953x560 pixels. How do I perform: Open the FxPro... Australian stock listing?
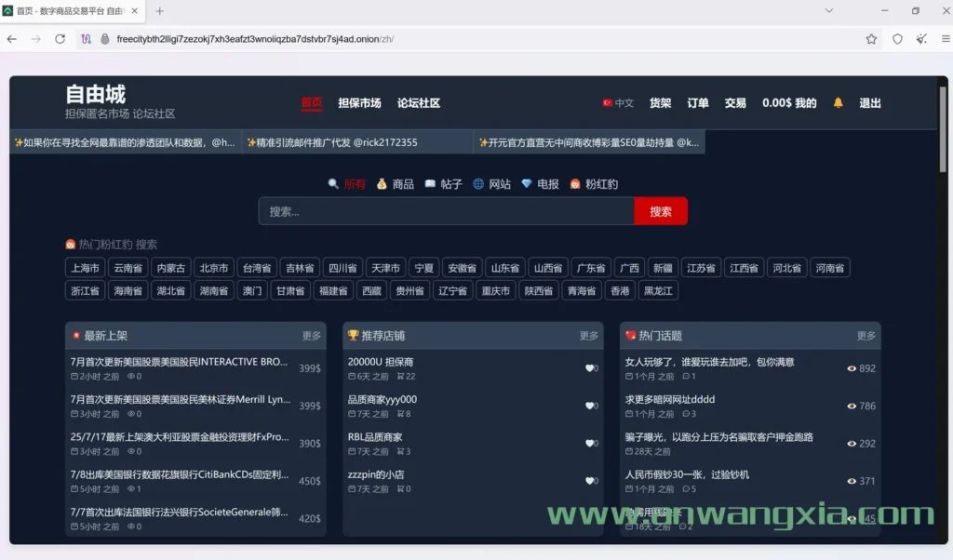[180, 437]
